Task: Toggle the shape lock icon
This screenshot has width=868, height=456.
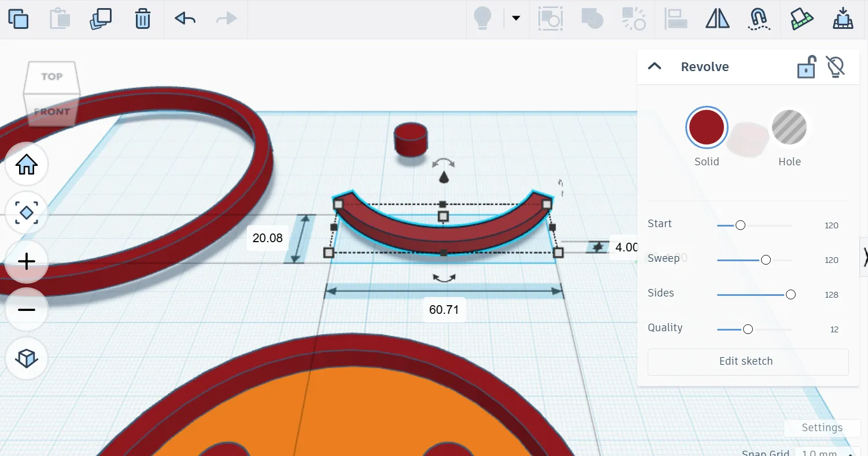Action: [806, 67]
